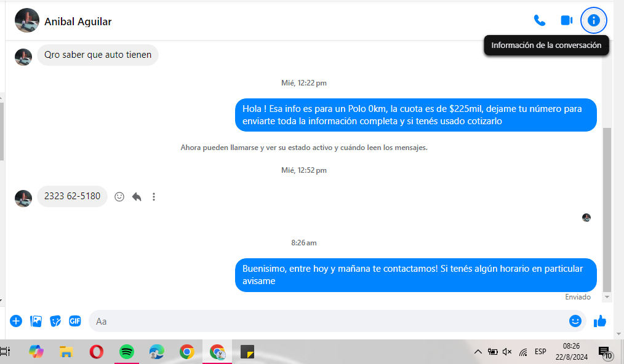Send a thumbs-up like
This screenshot has width=624, height=364.
click(600, 321)
